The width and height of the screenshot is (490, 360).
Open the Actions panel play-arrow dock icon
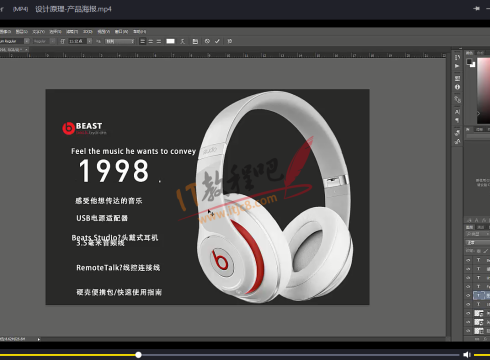(457, 66)
